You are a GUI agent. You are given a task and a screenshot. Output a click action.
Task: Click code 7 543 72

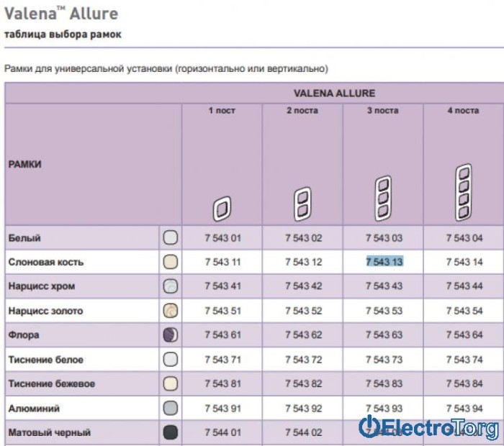303,359
